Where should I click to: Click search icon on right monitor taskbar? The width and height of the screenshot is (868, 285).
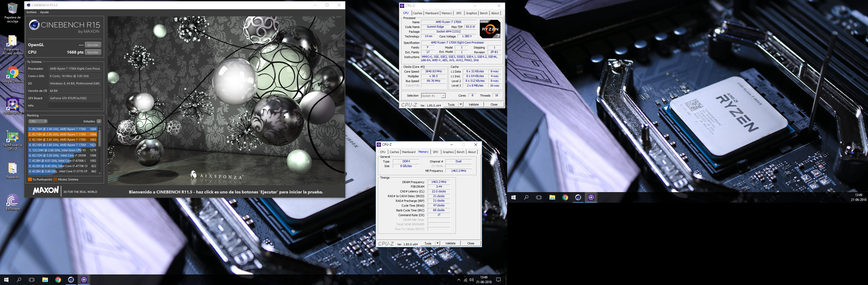[526, 197]
